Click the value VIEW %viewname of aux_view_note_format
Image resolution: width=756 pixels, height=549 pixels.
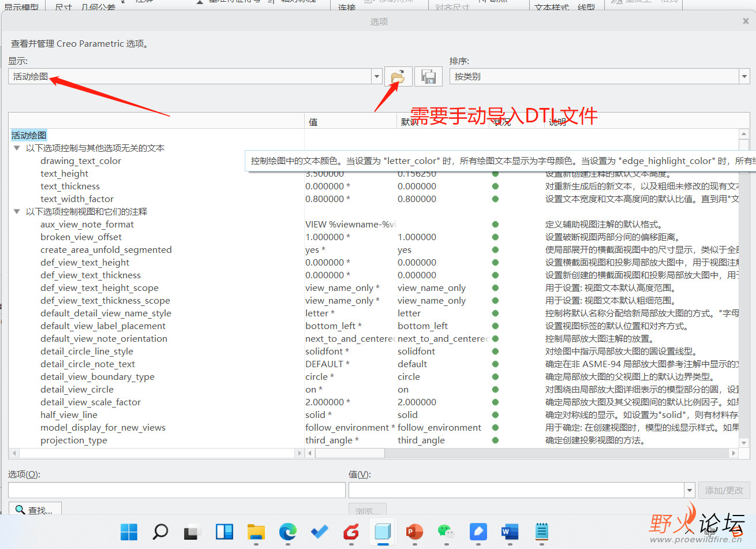350,225
